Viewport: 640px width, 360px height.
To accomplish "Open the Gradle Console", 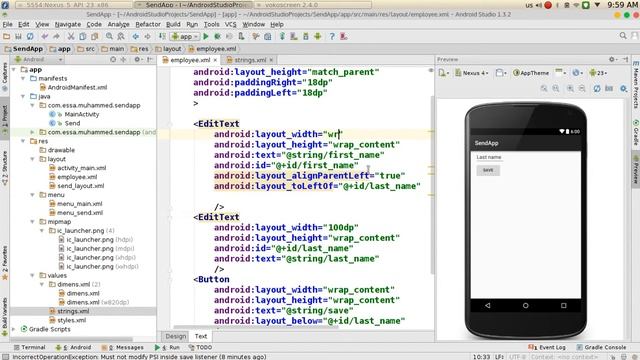I will (601, 347).
